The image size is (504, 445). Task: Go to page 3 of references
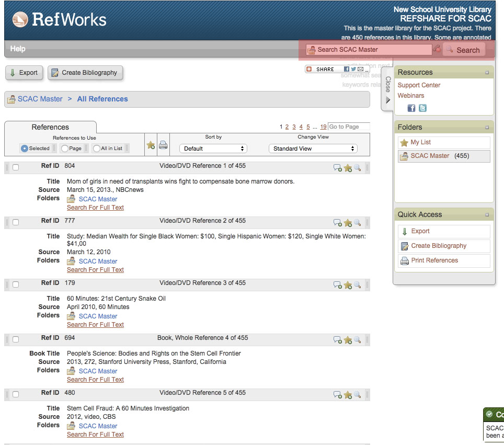pos(294,127)
